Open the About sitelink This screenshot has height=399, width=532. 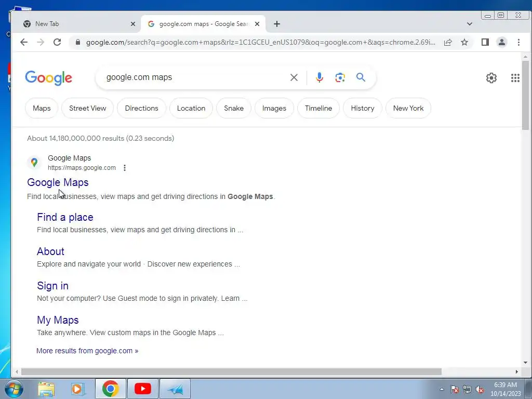pyautogui.click(x=50, y=251)
